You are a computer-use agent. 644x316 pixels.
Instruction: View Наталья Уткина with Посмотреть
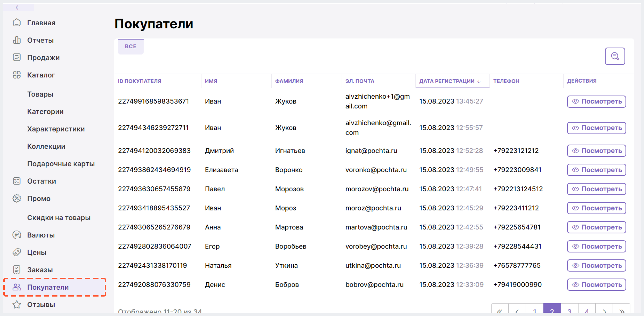pyautogui.click(x=597, y=265)
